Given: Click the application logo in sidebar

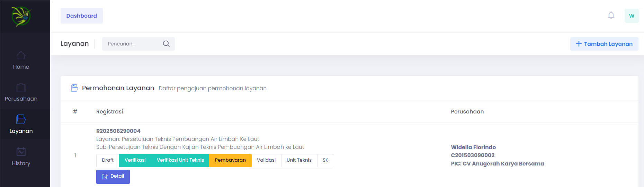Looking at the screenshot, I should point(21,16).
